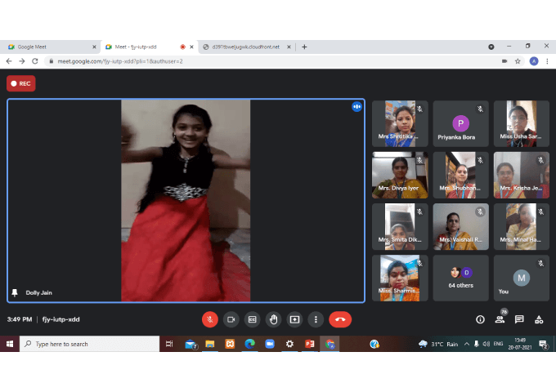Open the meeting details info icon

tap(480, 319)
